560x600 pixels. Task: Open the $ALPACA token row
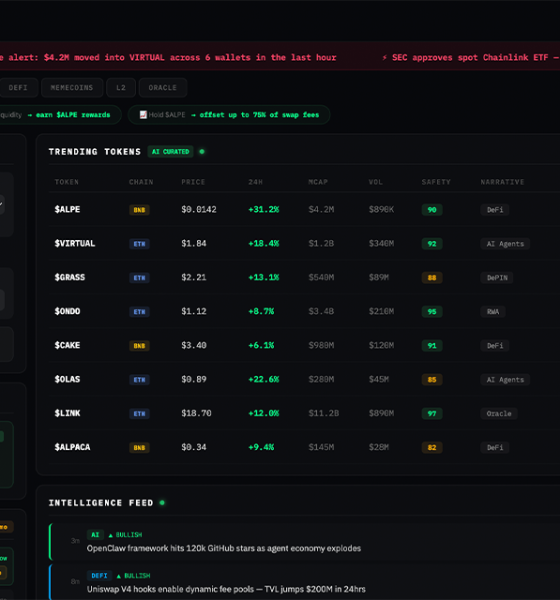pyautogui.click(x=304, y=447)
